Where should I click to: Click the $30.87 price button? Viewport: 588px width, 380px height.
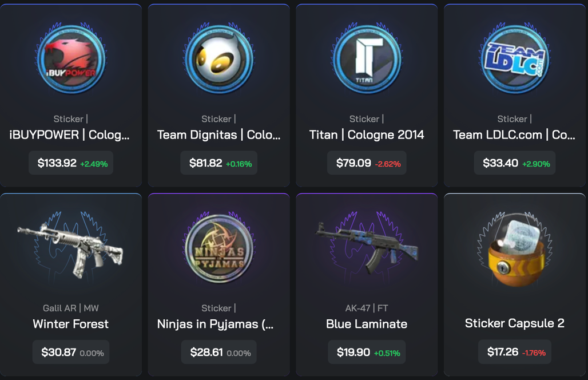click(71, 352)
